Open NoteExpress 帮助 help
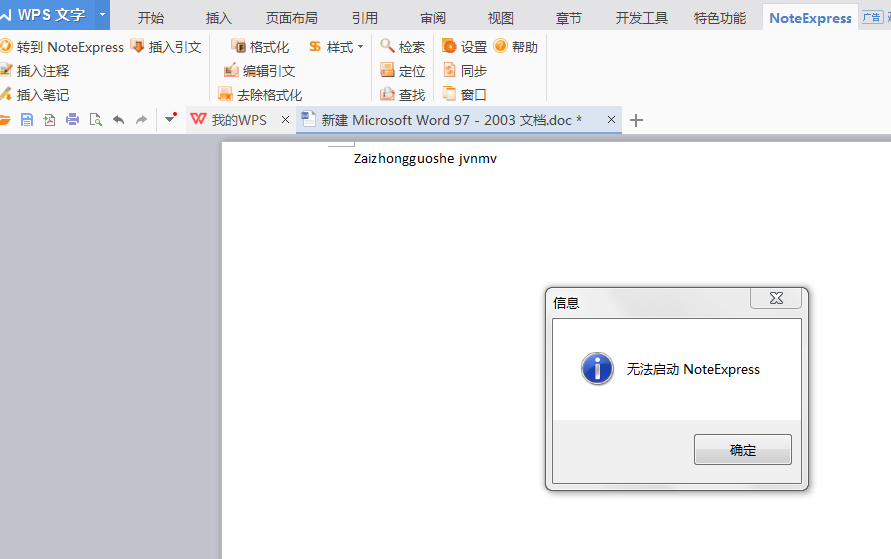Screen dimensions: 891x559 point(515,47)
